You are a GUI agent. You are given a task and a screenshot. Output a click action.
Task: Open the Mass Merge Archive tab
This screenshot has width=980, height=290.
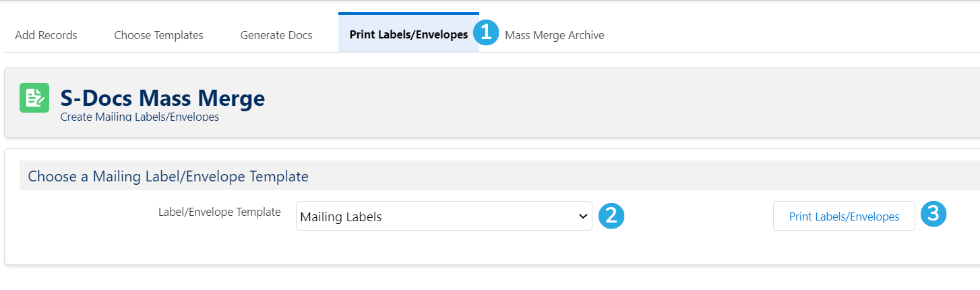pyautogui.click(x=554, y=35)
